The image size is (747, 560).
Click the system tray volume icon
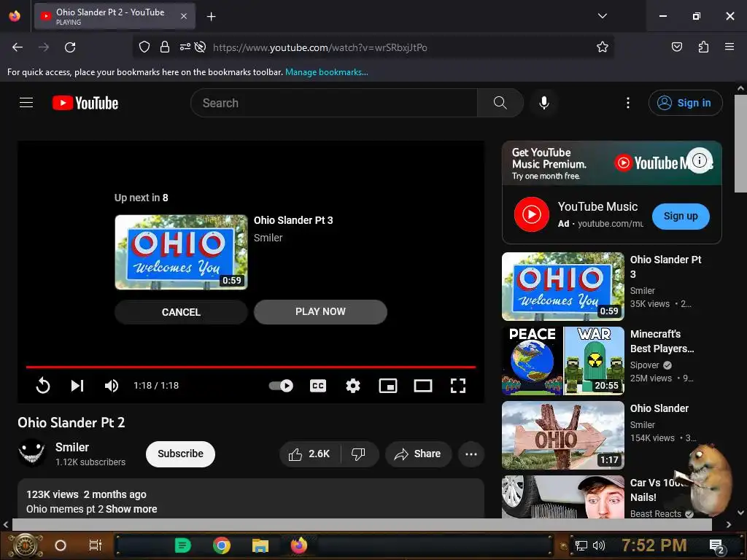pyautogui.click(x=599, y=545)
